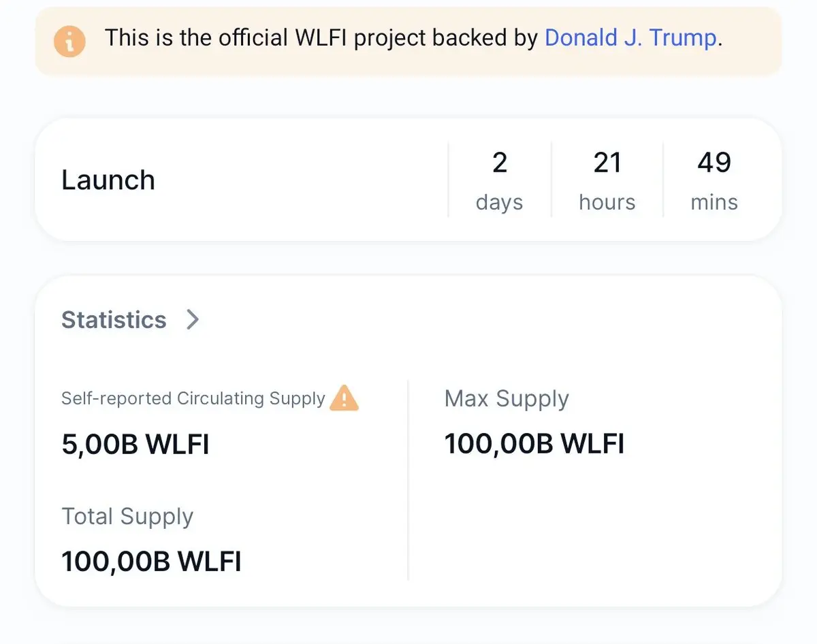This screenshot has width=817, height=644.
Task: Open the Donald J. Trump link
Action: (631, 38)
